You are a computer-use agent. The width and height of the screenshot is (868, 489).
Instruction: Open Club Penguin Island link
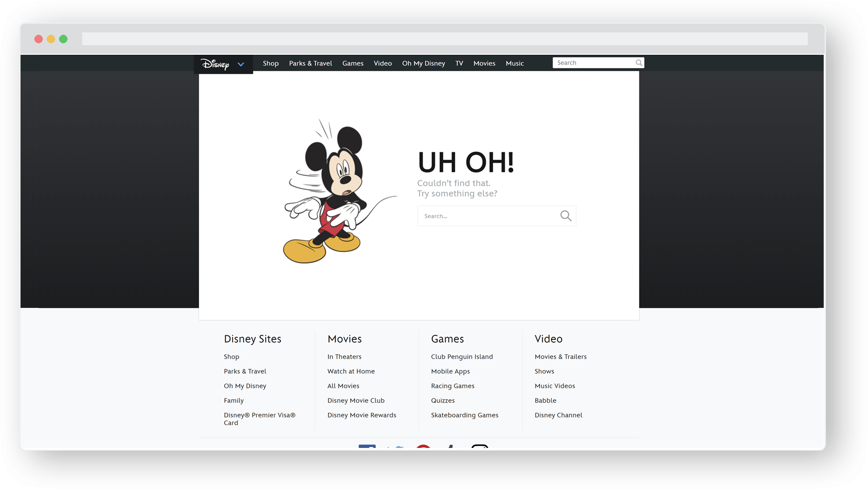462,357
